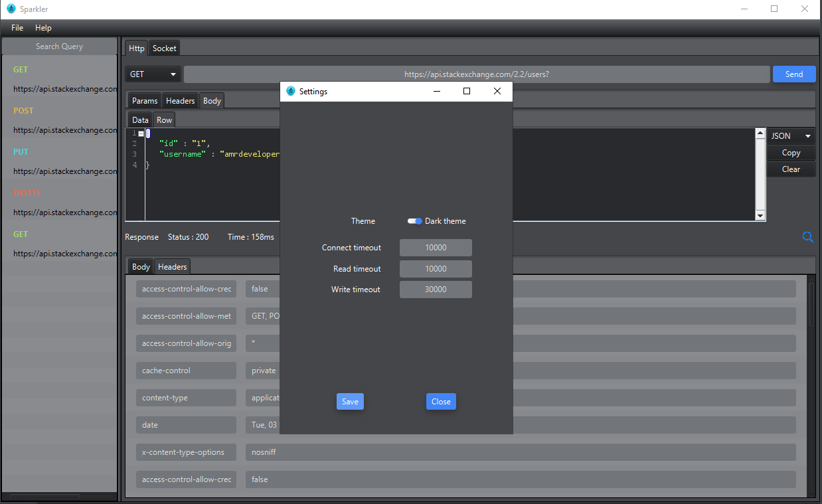Open the JSON body format dropdown
The width and height of the screenshot is (822, 504).
point(791,136)
